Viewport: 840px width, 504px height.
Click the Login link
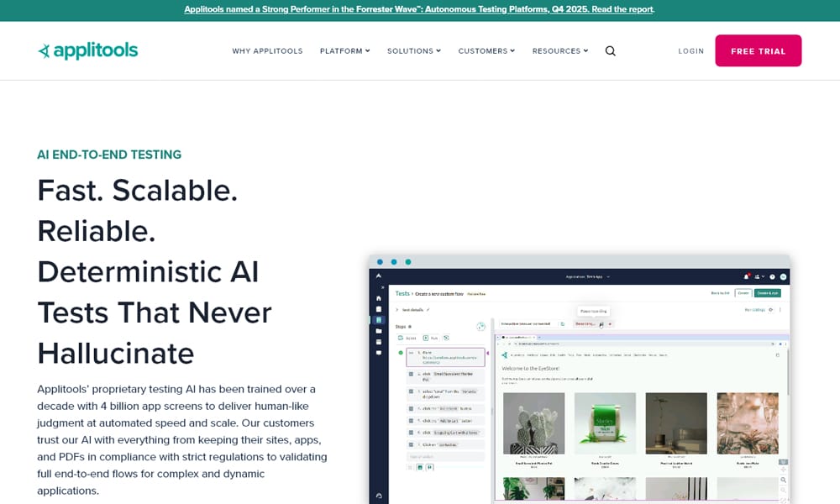tap(690, 51)
